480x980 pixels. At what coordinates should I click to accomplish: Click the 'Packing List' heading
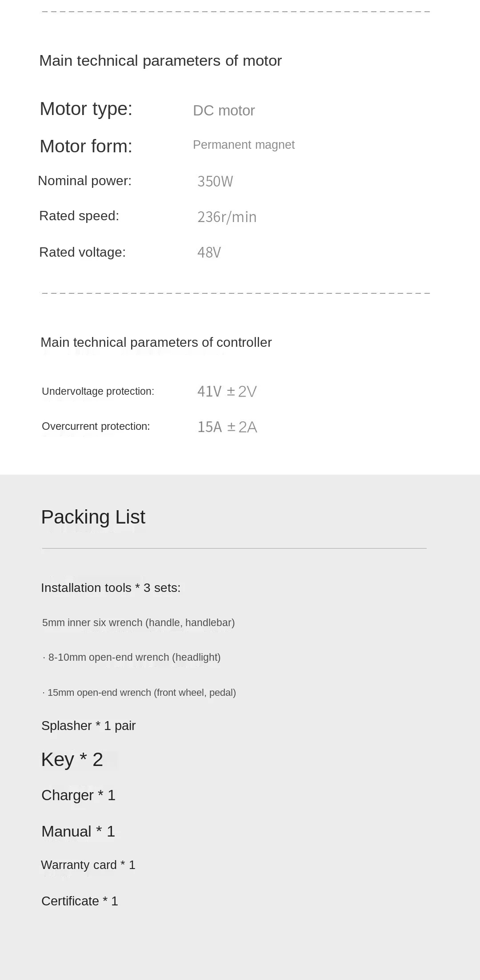coord(93,517)
